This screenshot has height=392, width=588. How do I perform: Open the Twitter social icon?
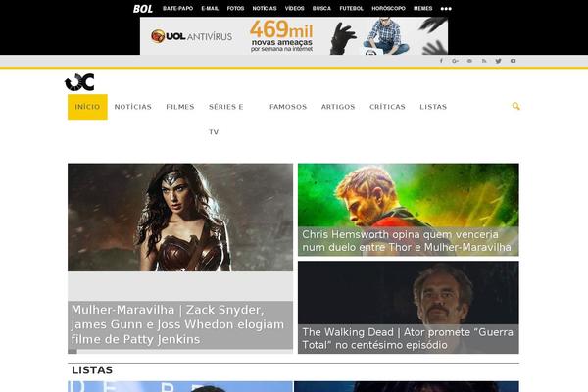498,61
